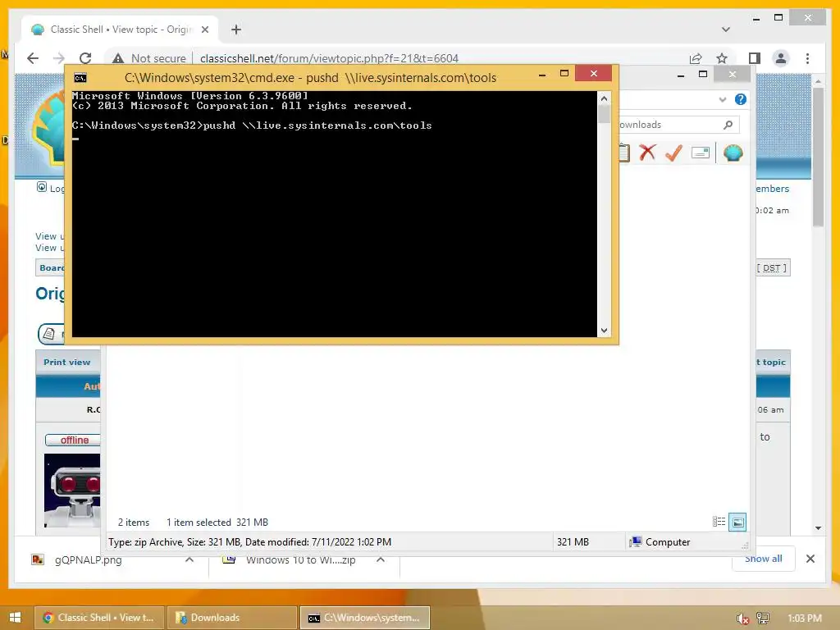Switch Explorer to large icons view

(737, 522)
